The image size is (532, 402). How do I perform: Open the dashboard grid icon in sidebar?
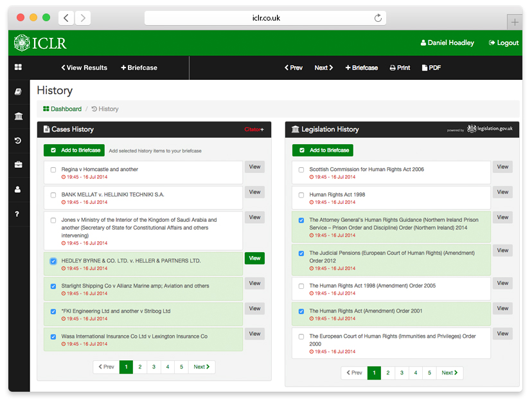(x=19, y=68)
